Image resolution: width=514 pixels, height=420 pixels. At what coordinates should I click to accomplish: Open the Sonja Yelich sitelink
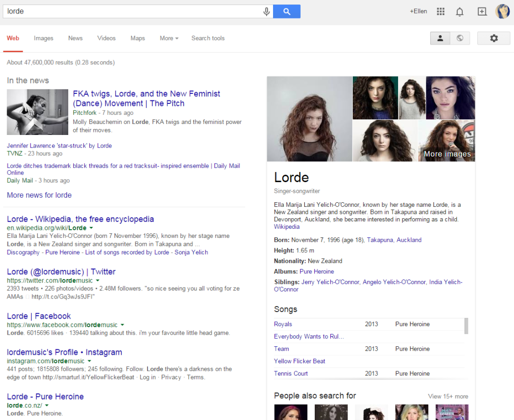(191, 252)
